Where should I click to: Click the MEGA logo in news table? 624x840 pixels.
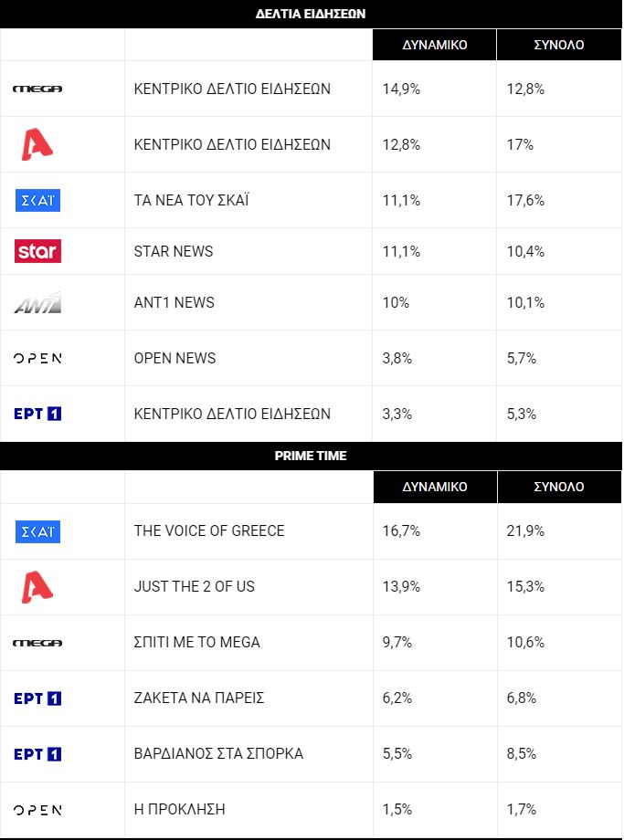(37, 89)
